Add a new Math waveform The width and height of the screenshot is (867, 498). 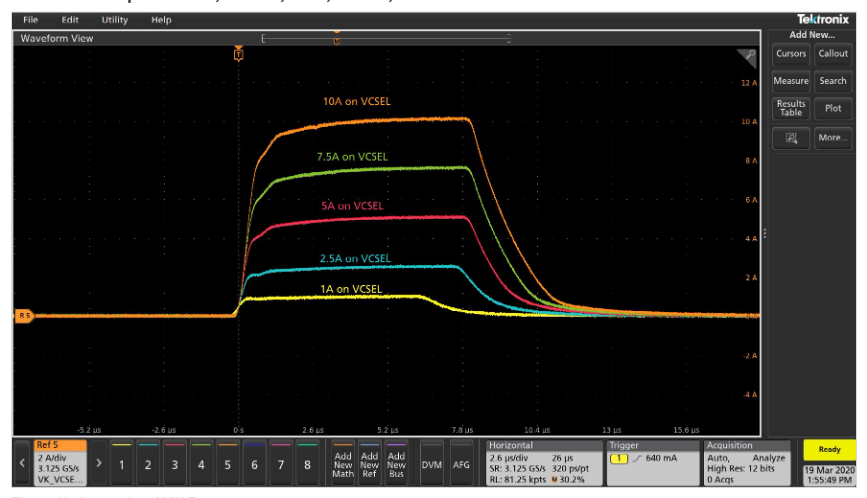pyautogui.click(x=343, y=464)
